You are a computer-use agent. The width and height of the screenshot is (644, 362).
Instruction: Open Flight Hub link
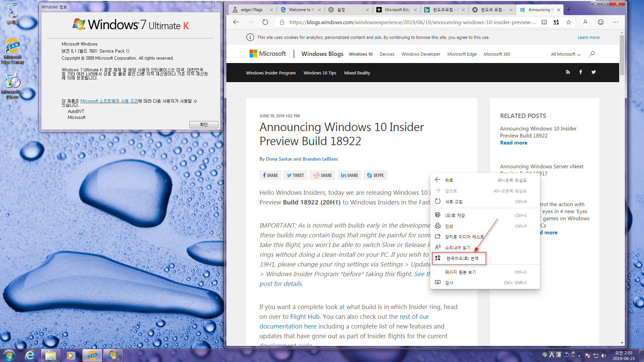point(305,316)
